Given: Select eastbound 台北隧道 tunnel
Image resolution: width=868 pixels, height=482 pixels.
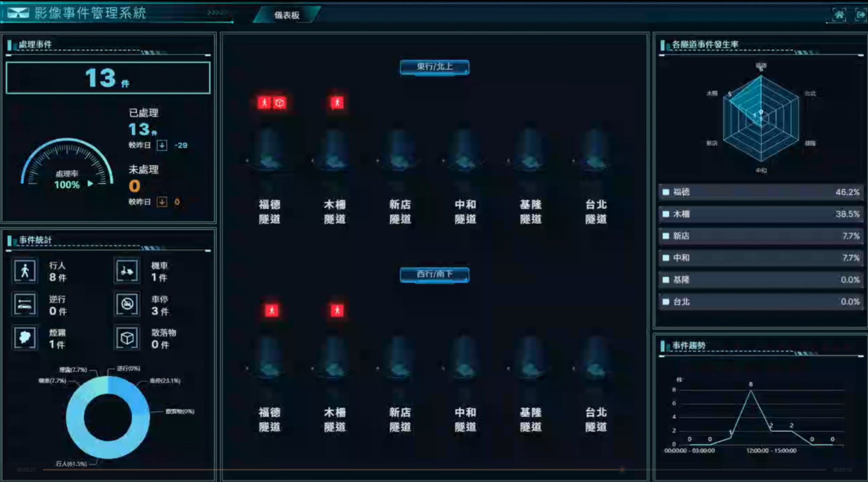Looking at the screenshot, I should click(596, 177).
